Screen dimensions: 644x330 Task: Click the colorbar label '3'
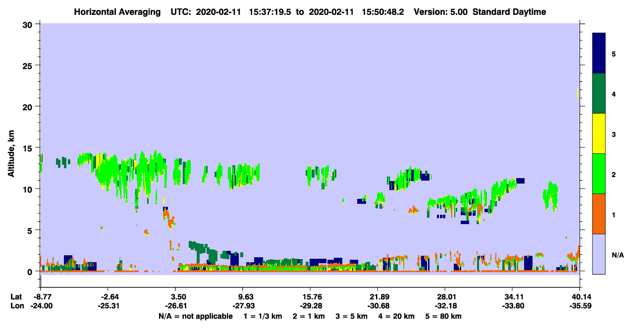614,134
